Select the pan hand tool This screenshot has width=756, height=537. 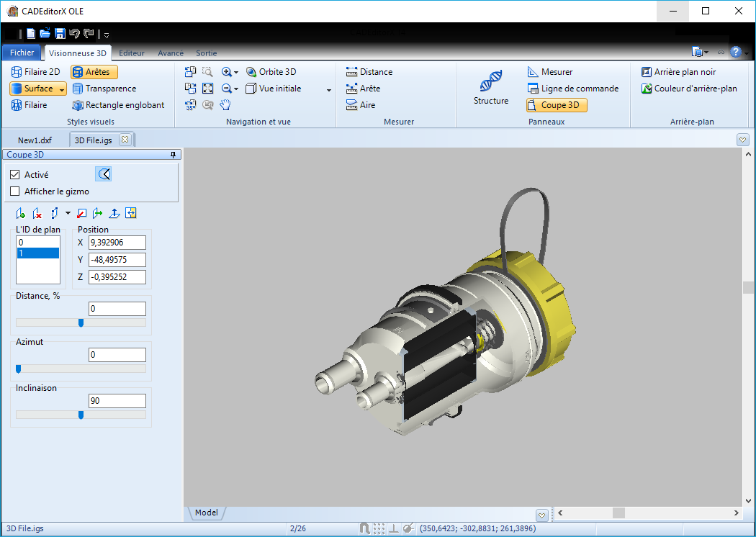(225, 105)
